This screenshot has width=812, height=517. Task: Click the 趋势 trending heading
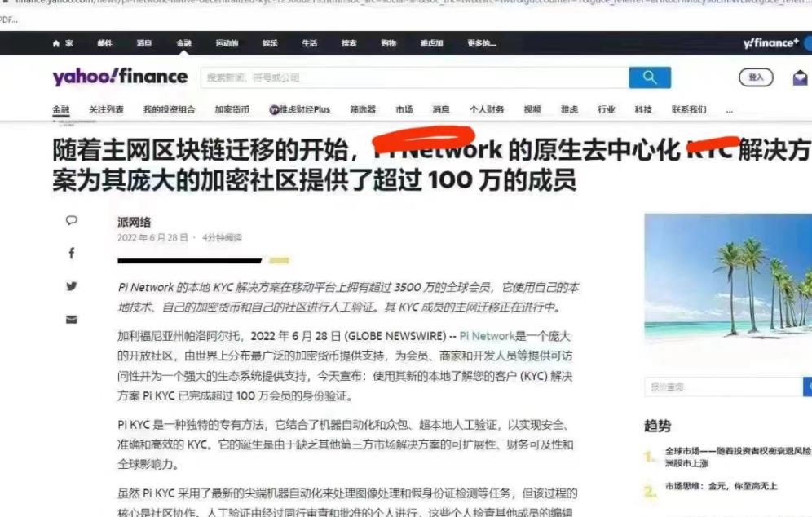(x=658, y=426)
